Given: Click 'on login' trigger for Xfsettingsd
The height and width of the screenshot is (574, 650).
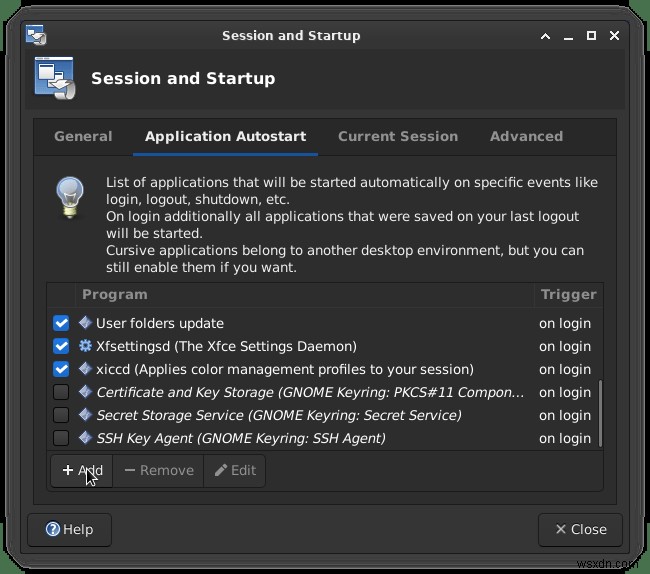Looking at the screenshot, I should click(x=565, y=346).
